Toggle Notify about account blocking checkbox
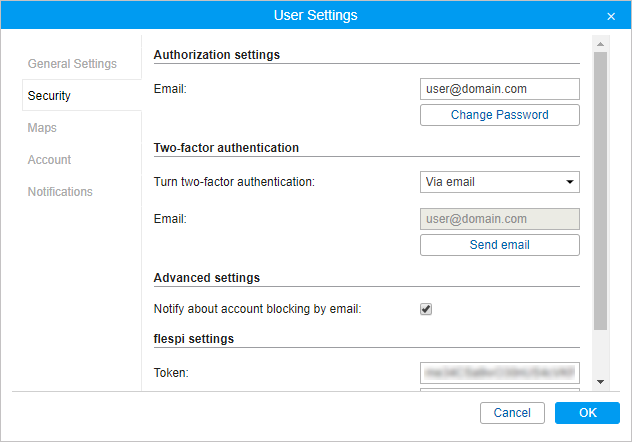The width and height of the screenshot is (632, 442). (x=426, y=309)
